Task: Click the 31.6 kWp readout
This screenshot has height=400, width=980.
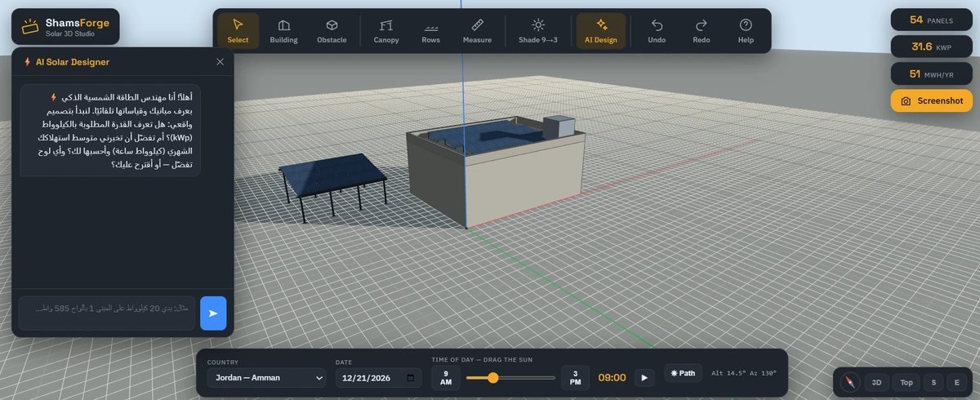Action: click(x=932, y=47)
